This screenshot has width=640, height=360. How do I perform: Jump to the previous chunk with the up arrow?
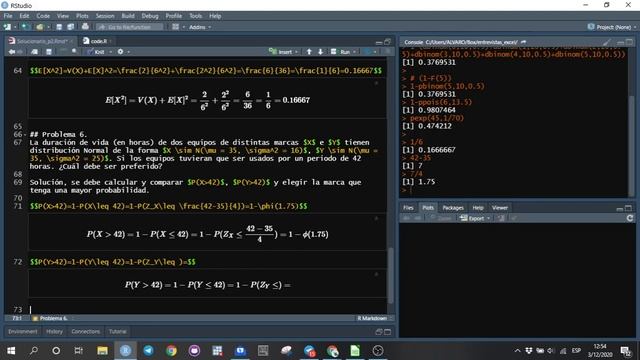pos(309,52)
